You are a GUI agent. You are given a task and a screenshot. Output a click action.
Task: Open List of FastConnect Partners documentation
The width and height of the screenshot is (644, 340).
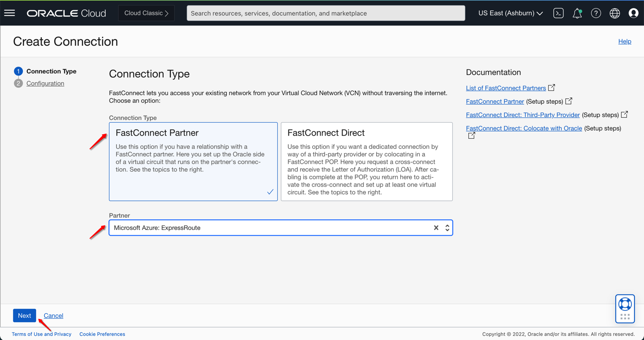coord(506,88)
